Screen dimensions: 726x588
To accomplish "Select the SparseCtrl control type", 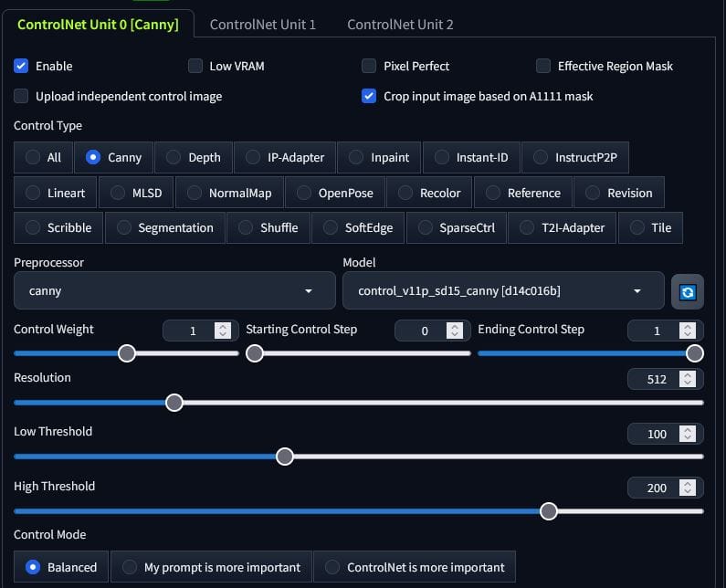I will [456, 227].
